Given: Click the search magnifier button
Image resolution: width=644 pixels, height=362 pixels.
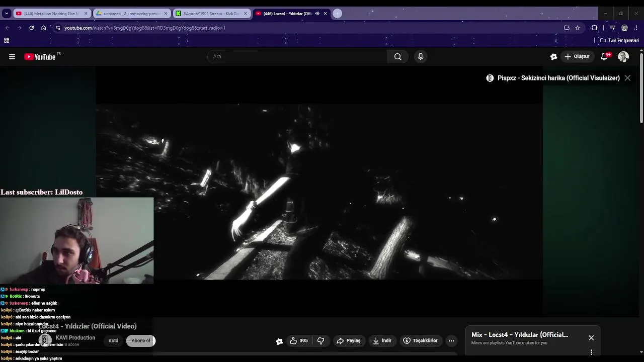Looking at the screenshot, I should 398,57.
